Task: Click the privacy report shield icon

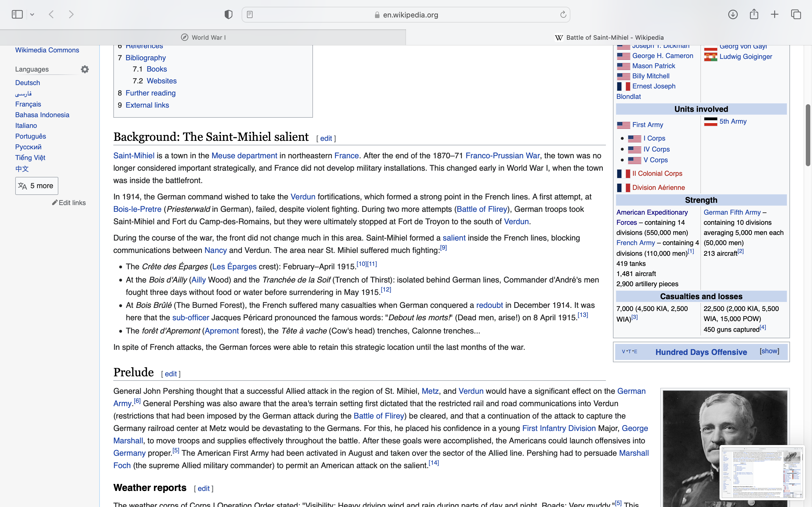Action: (x=228, y=14)
